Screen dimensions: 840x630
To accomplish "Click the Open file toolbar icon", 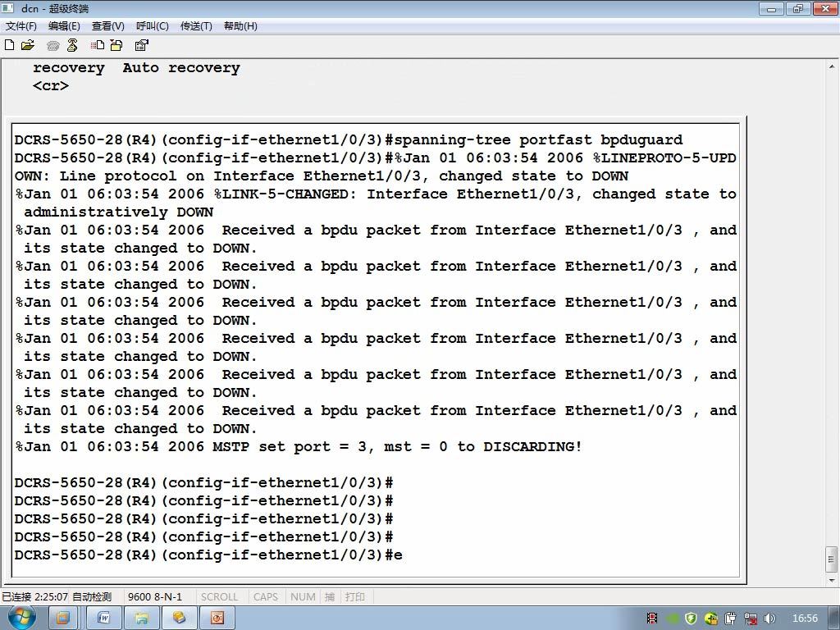I will 27,45.
